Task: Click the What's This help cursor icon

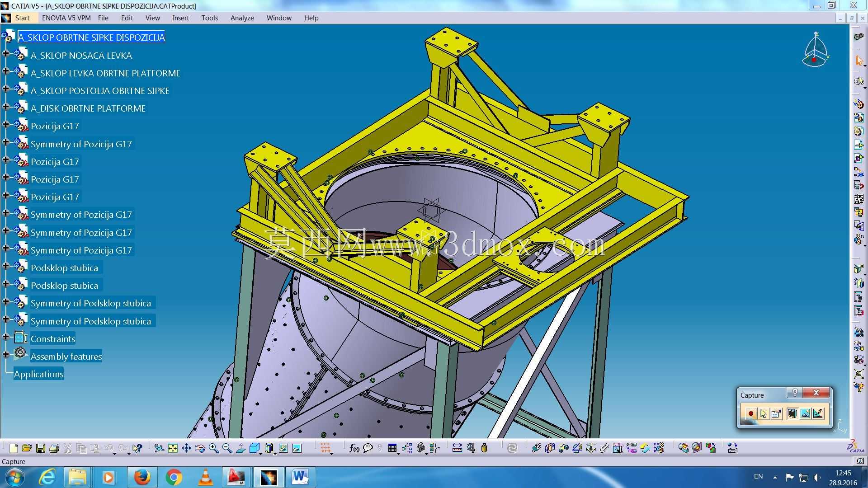Action: (x=137, y=448)
